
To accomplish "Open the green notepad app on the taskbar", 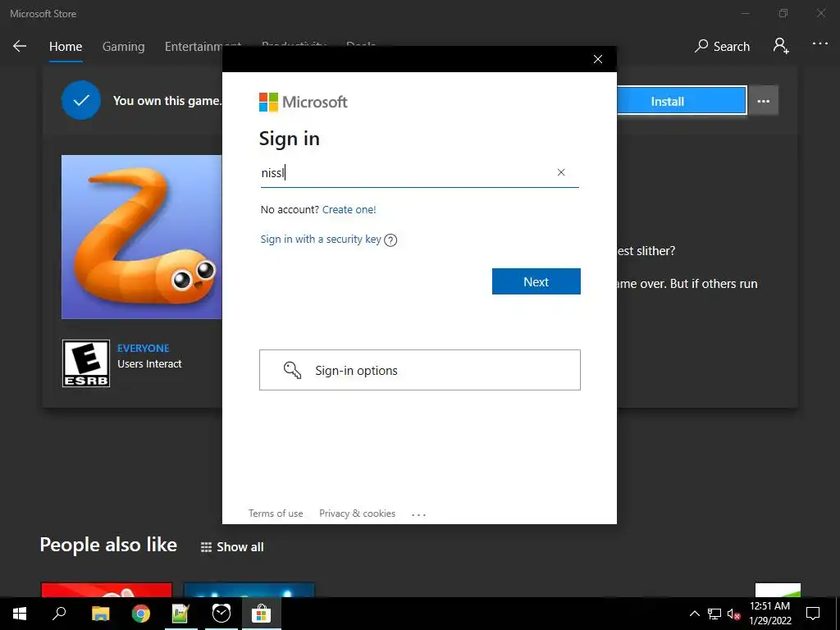I will [x=180, y=614].
